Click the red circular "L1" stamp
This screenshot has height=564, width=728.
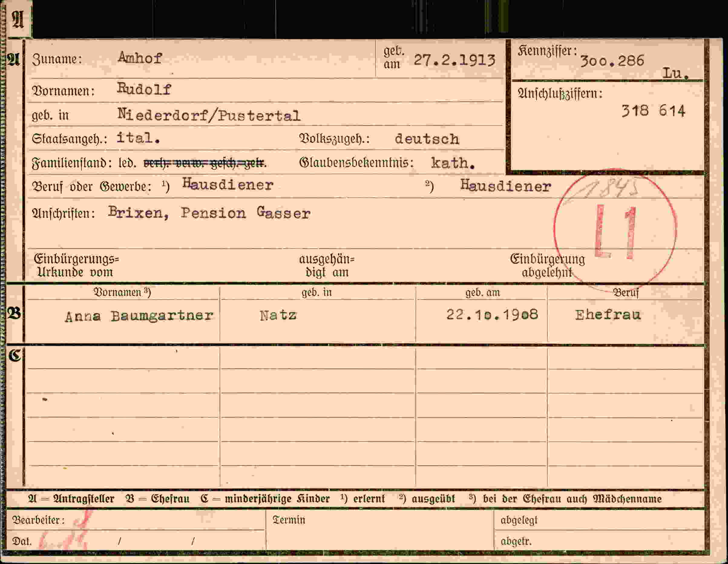coord(615,230)
